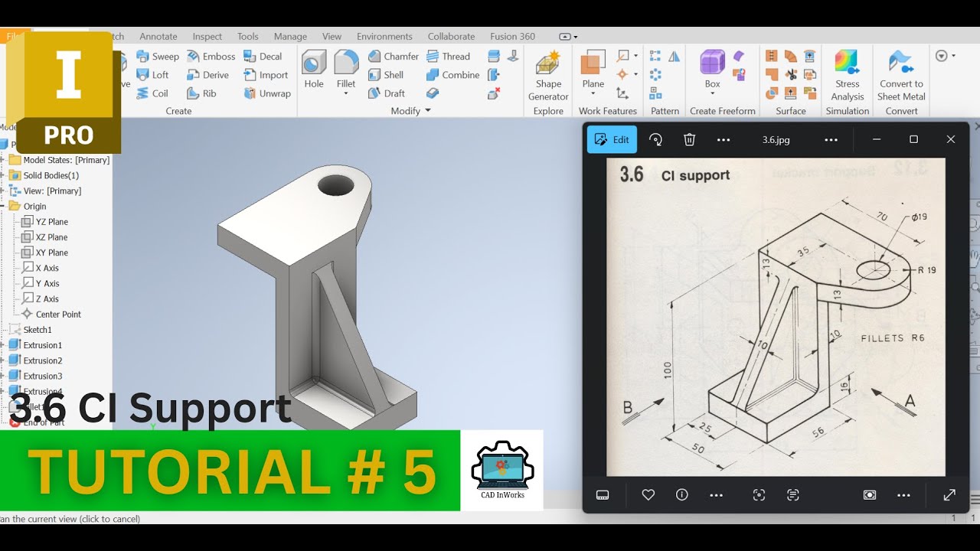Image resolution: width=980 pixels, height=551 pixels.
Task: Activate the Emboss tool
Action: [211, 56]
